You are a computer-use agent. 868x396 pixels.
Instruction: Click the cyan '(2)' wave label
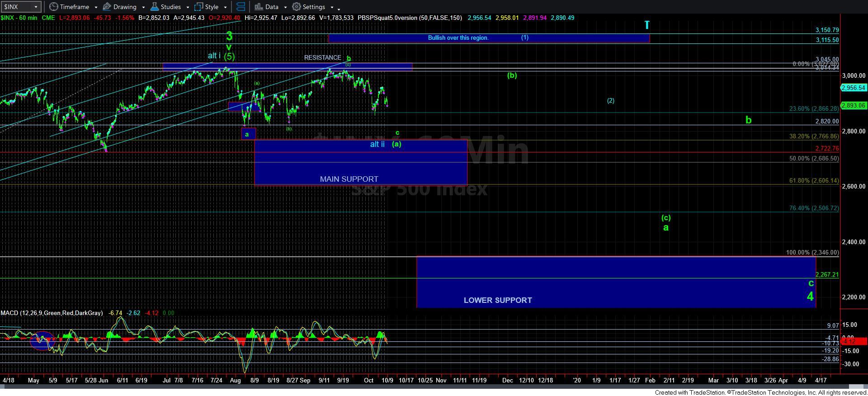(x=610, y=101)
